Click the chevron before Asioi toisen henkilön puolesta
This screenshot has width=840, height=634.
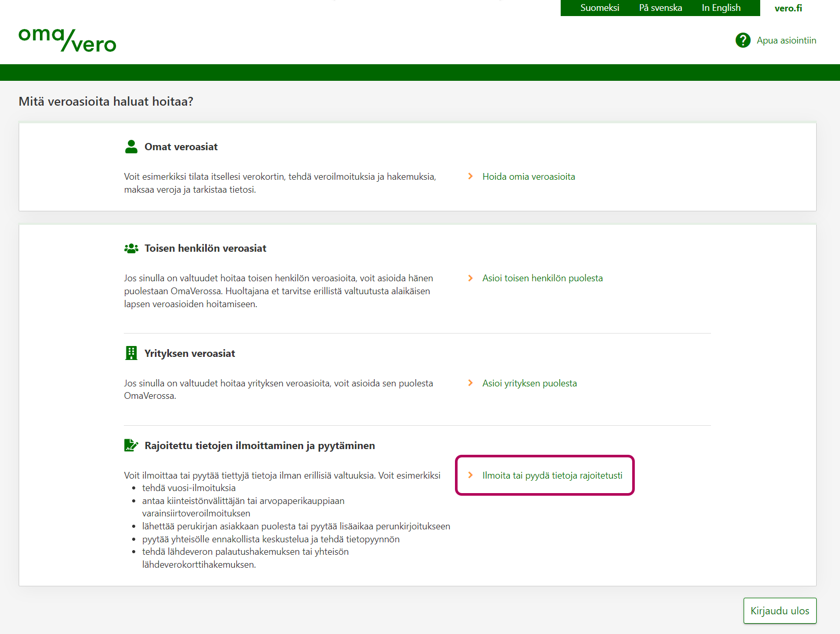(471, 278)
